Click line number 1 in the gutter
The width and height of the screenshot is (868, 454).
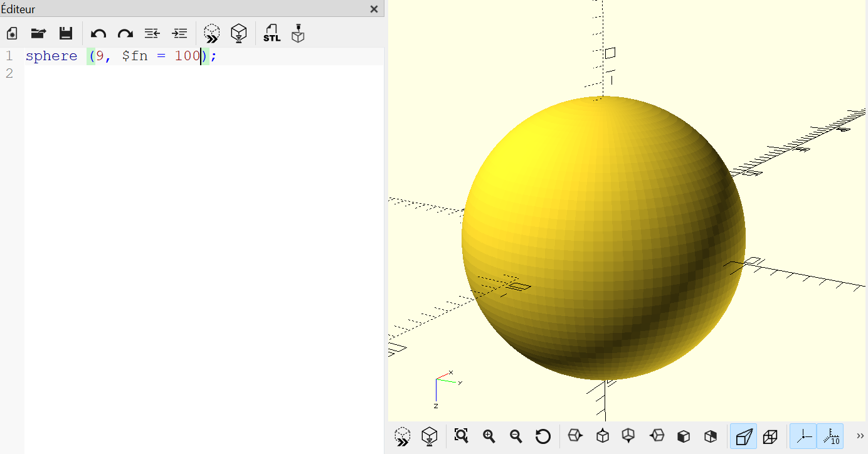9,56
